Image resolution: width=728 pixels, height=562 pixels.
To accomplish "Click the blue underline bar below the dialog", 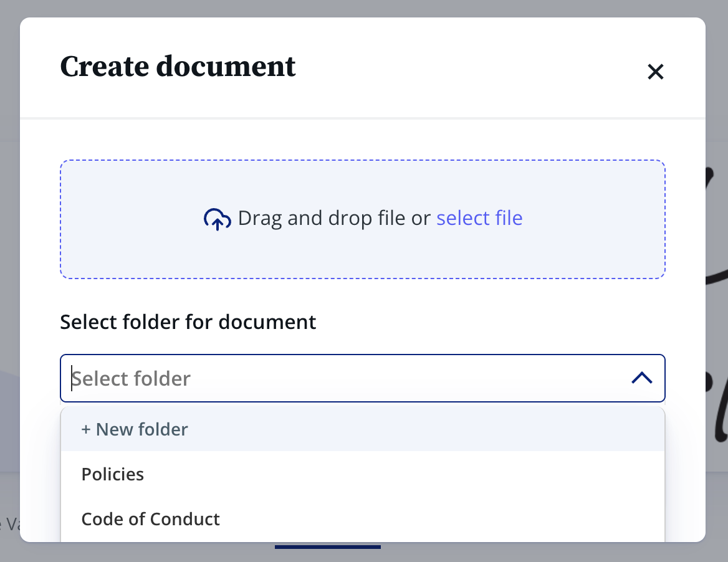I will [327, 547].
